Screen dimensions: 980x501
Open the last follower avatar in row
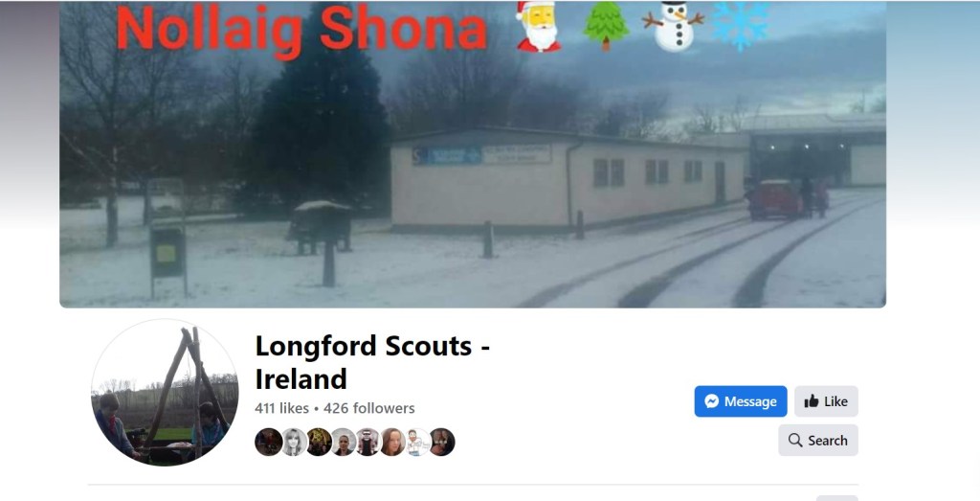point(442,443)
